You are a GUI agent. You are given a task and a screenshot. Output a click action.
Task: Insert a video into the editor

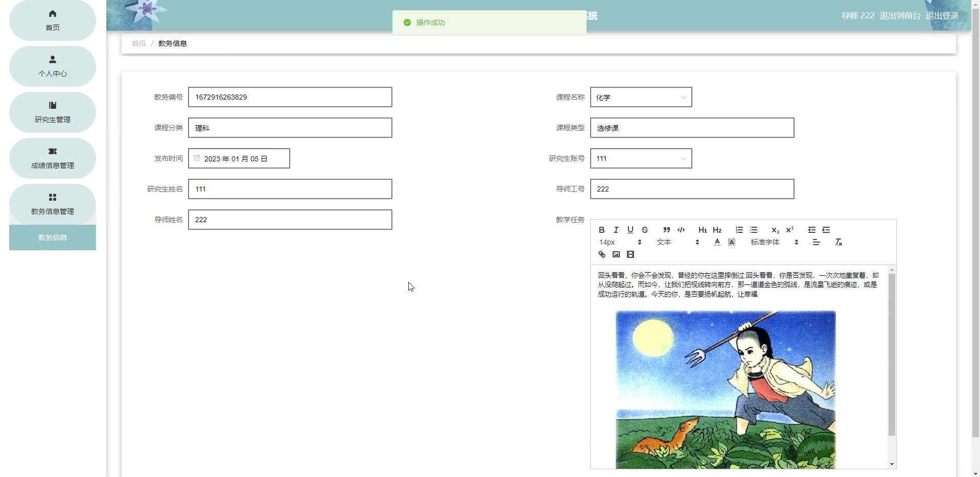631,254
